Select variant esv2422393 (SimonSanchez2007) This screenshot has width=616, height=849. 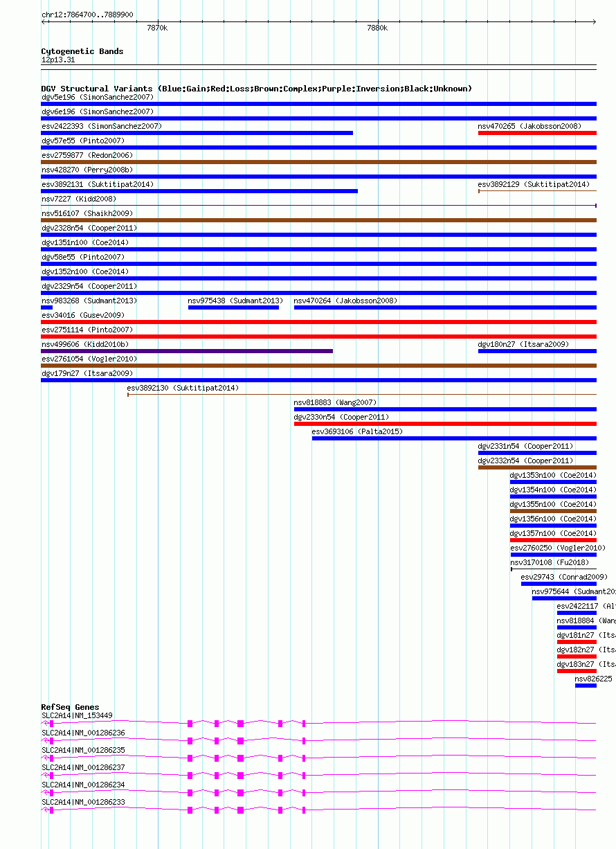[102, 126]
